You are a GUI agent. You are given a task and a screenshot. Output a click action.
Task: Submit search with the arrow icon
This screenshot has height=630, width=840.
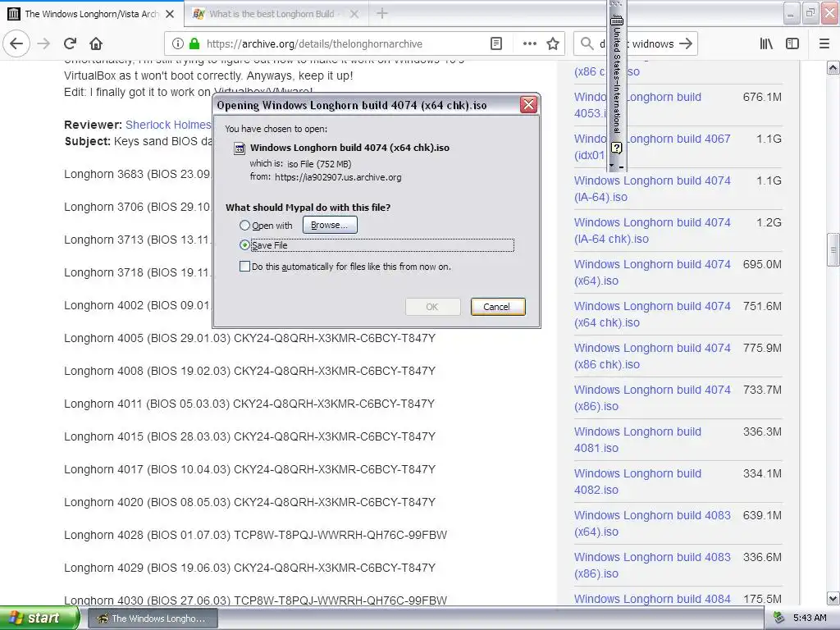[686, 44]
